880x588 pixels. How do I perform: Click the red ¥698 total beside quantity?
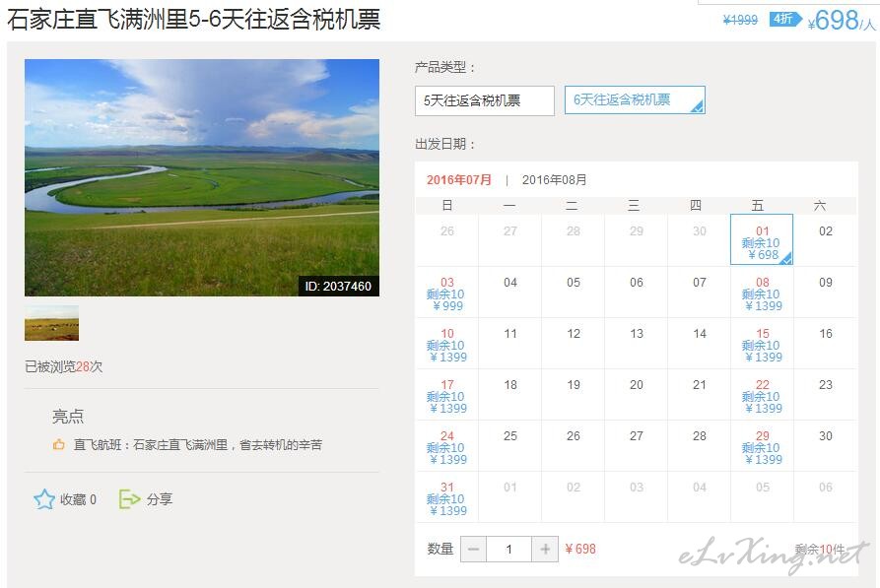point(580,550)
